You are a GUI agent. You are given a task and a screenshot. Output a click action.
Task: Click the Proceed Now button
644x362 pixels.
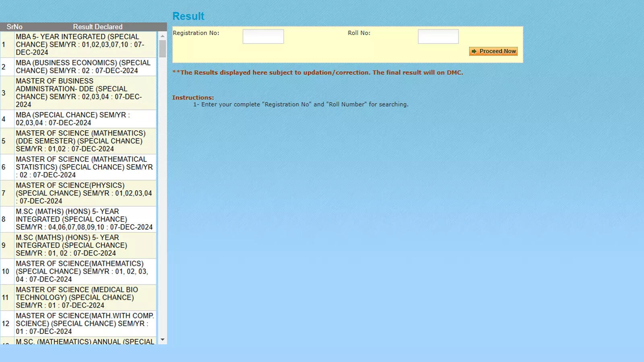tap(493, 51)
